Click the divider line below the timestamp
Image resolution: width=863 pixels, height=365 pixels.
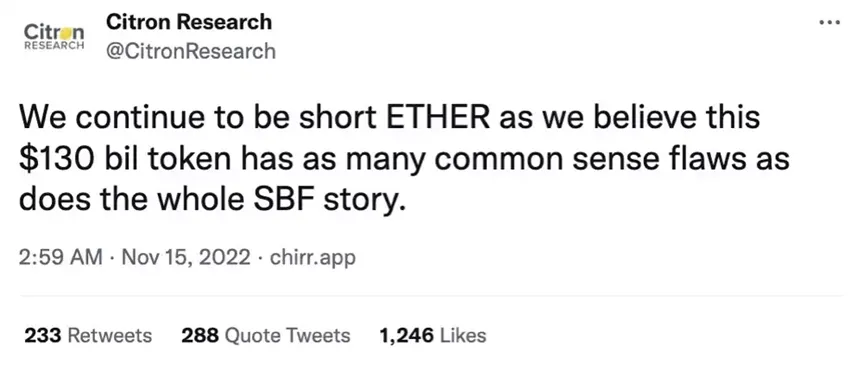point(430,296)
